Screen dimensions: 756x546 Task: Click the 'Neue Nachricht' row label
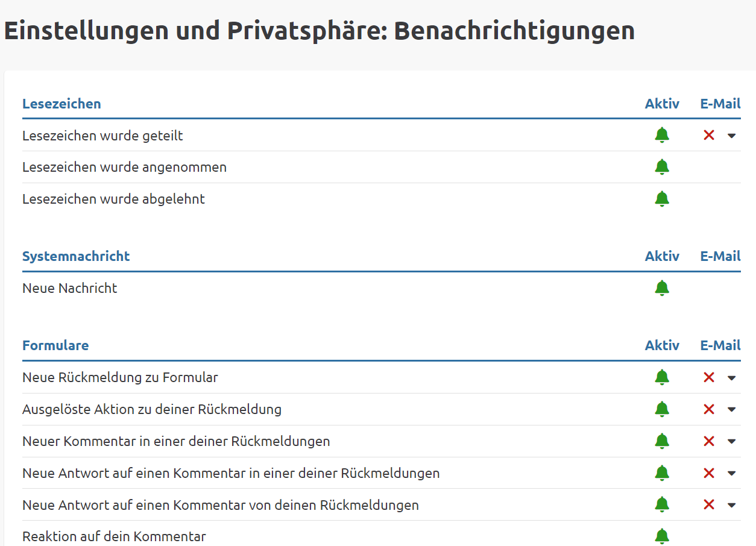[70, 288]
